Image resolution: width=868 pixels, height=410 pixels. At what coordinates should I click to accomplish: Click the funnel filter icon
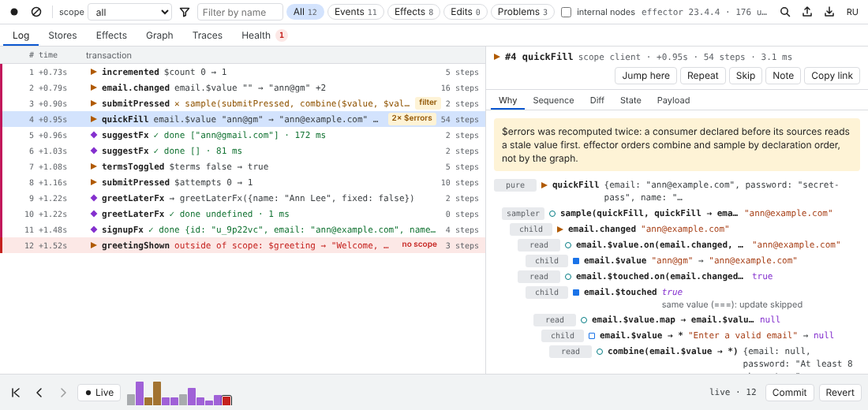(185, 12)
